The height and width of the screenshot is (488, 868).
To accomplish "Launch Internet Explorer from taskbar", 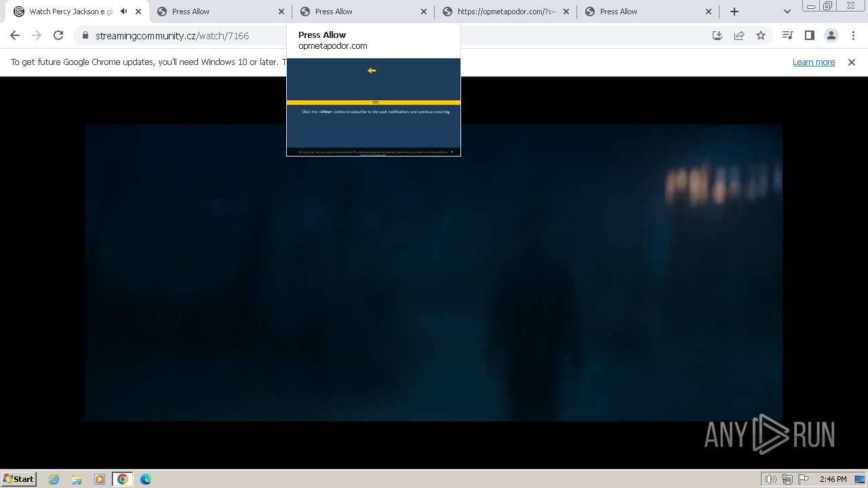I will [x=54, y=479].
